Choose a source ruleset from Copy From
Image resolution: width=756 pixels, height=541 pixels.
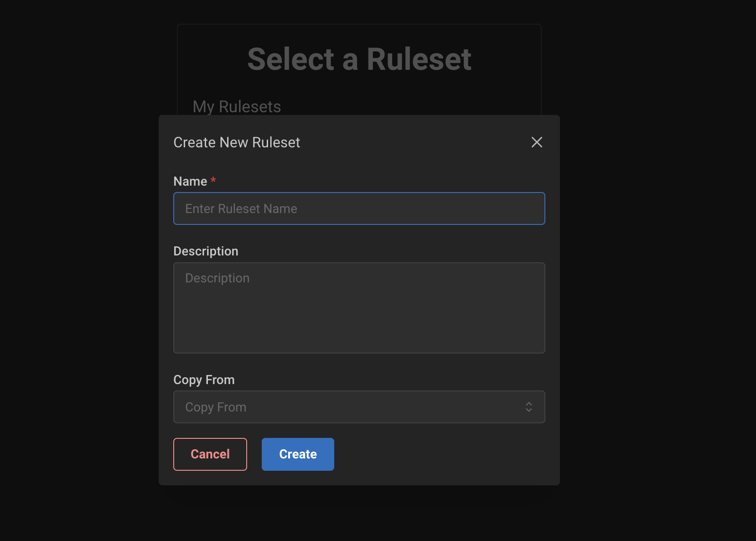[x=359, y=407]
